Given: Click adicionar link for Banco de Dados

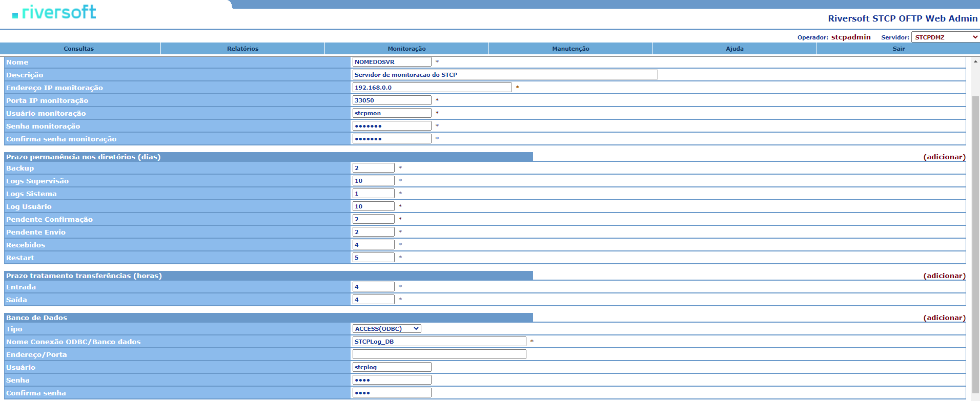Looking at the screenshot, I should [x=945, y=318].
